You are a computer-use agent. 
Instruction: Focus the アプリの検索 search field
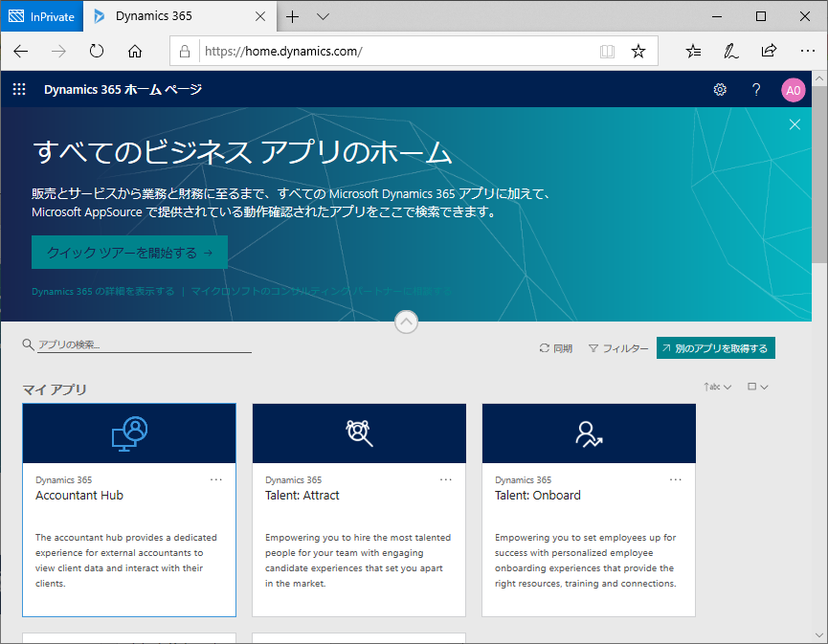click(x=145, y=344)
